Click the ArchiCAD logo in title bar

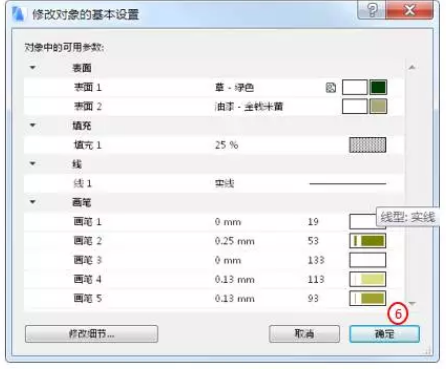tap(18, 14)
